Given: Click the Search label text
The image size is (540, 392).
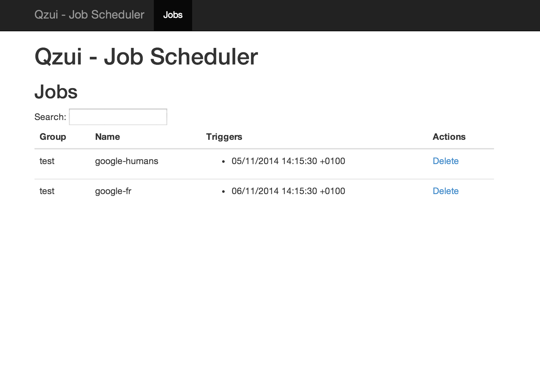Looking at the screenshot, I should coord(50,117).
